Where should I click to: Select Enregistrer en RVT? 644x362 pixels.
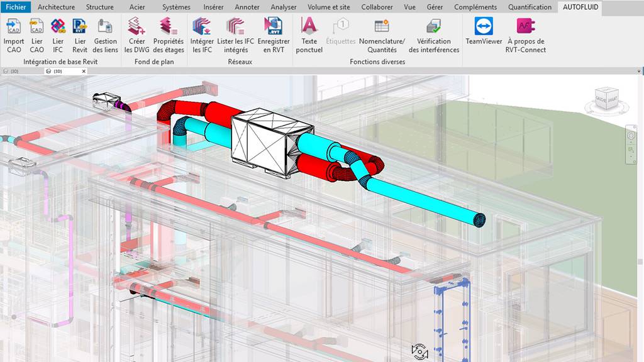pos(274,27)
